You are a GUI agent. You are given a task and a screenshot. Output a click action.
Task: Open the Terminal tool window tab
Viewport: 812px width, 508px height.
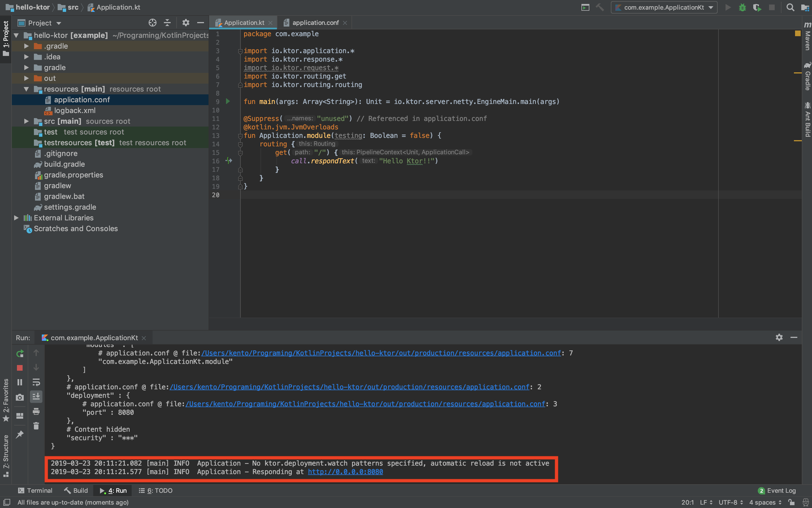[35, 490]
